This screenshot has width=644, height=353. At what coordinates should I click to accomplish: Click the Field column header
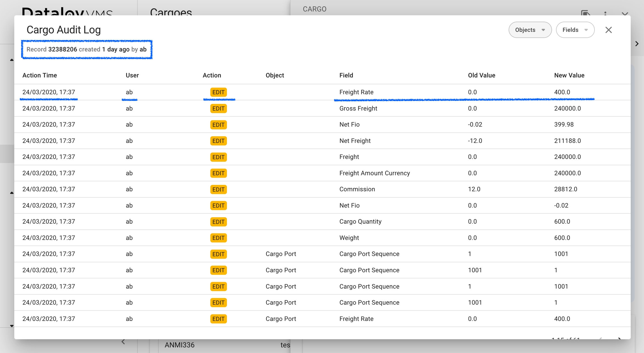pyautogui.click(x=346, y=75)
